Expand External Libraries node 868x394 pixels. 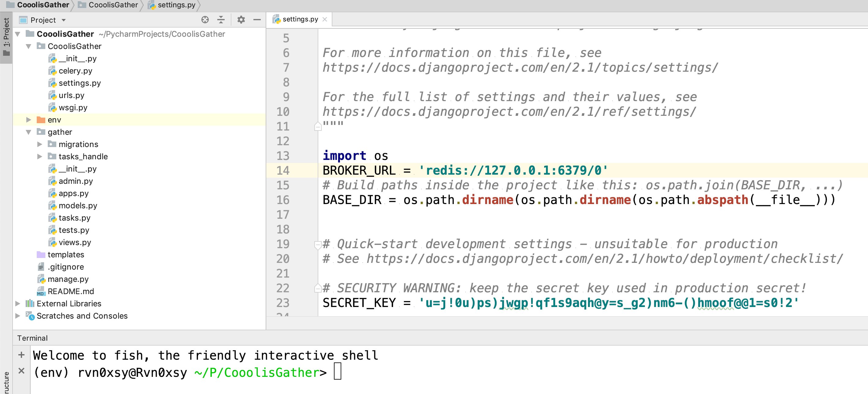pos(18,304)
